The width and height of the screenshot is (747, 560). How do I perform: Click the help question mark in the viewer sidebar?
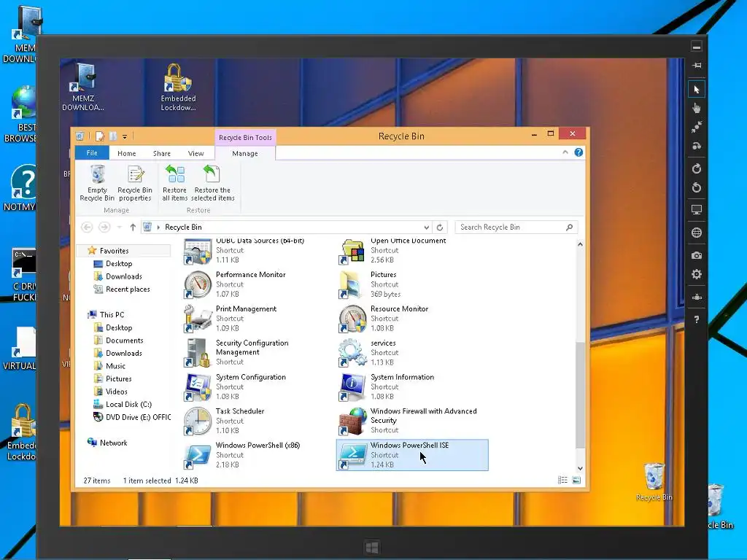(x=697, y=319)
